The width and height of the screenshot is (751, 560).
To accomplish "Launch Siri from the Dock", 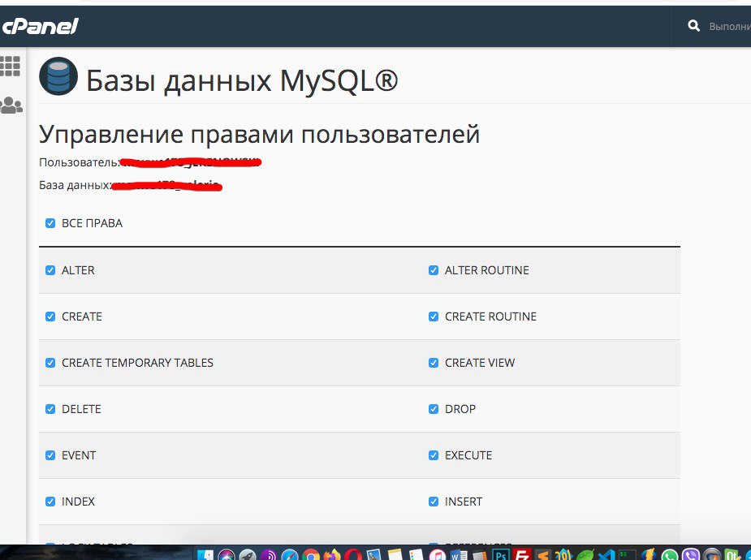I will tap(226, 555).
